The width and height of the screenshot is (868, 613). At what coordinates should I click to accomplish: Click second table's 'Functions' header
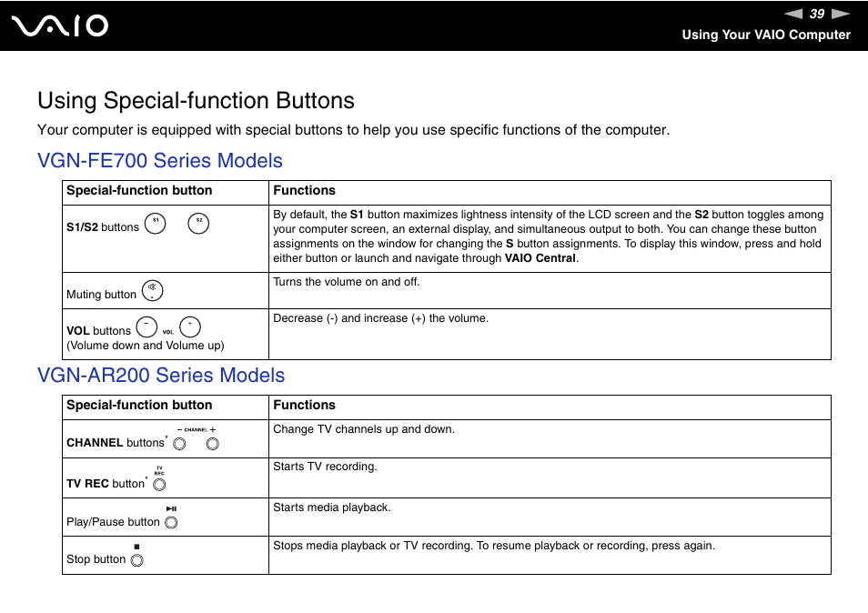[x=305, y=405]
